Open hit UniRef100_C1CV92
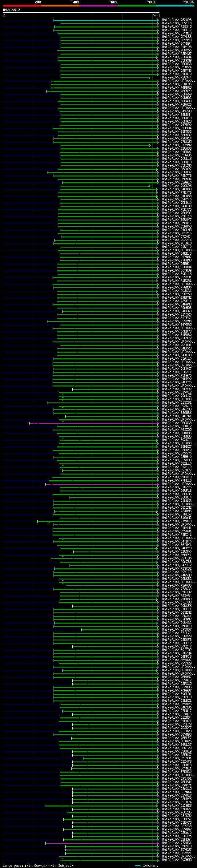Image resolution: width=197 pixels, height=868 pixels. (176, 389)
